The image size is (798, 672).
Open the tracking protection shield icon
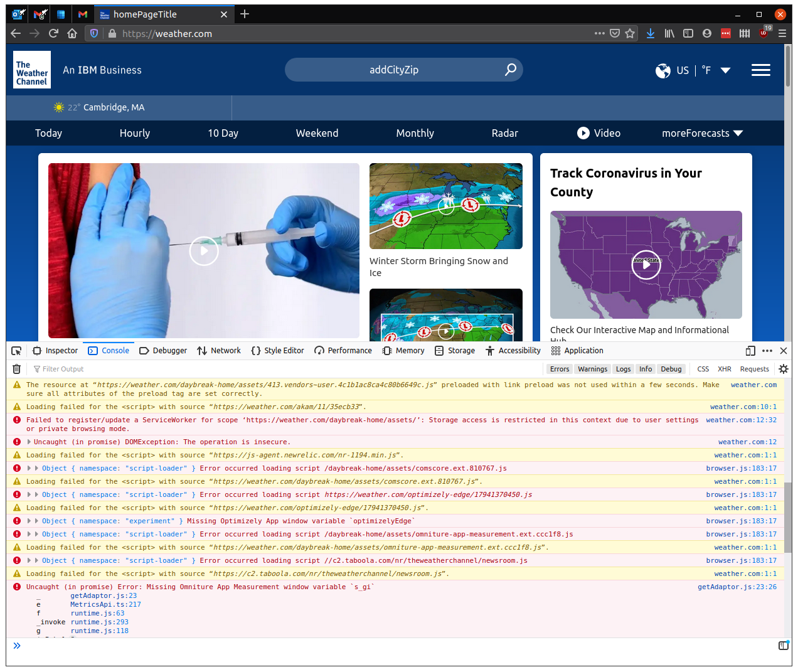pos(94,33)
